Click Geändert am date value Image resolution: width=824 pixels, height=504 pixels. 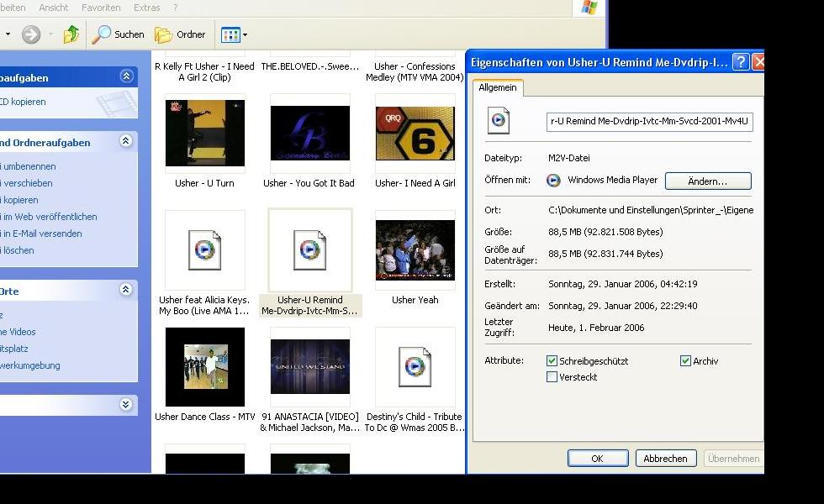click(x=623, y=306)
